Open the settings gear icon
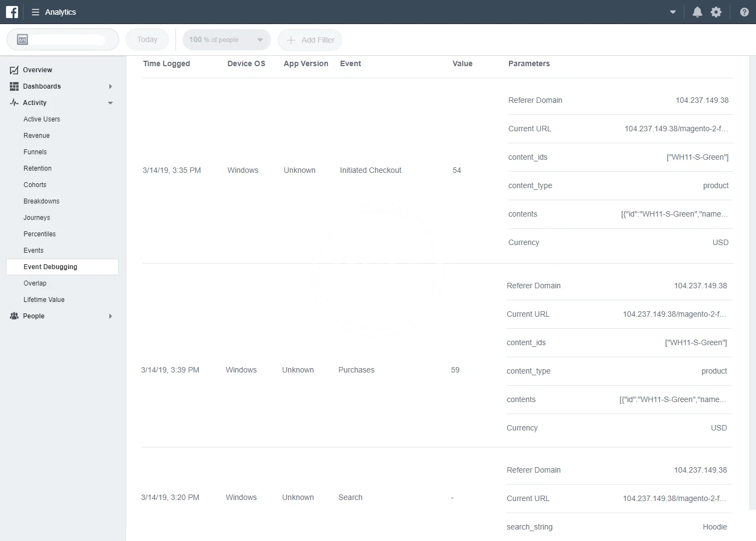The image size is (756, 541). (x=716, y=12)
